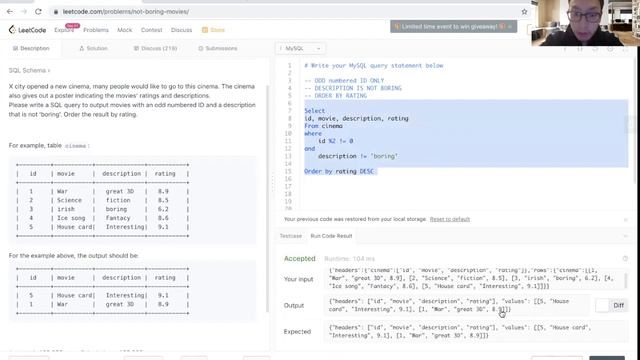Collapse the console panel with the chevron
Viewport: 640px width, 360px height.
pyautogui.click(x=625, y=236)
